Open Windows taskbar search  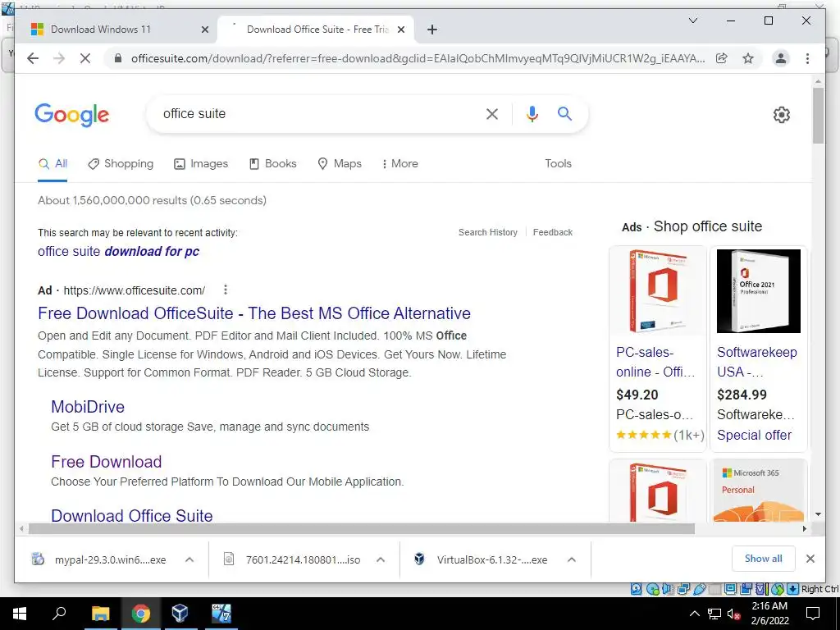[x=59, y=614]
